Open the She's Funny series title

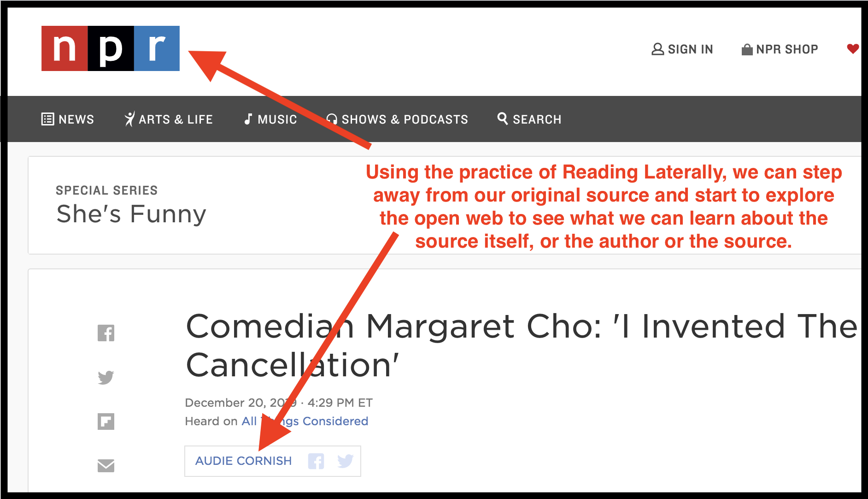click(x=131, y=214)
